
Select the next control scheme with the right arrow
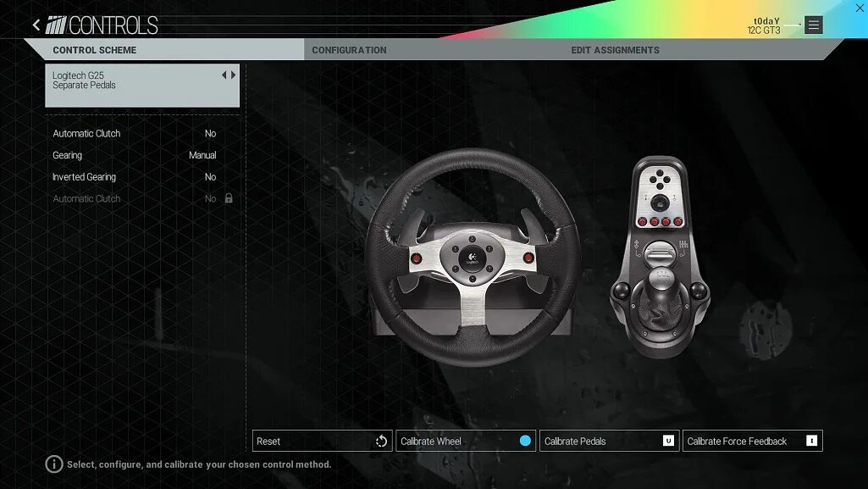click(x=234, y=75)
